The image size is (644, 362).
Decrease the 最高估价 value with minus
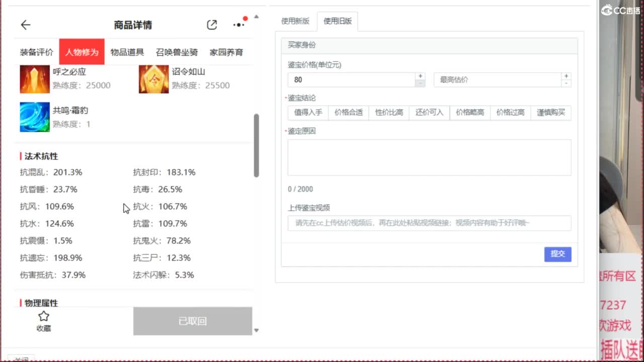coord(567,83)
